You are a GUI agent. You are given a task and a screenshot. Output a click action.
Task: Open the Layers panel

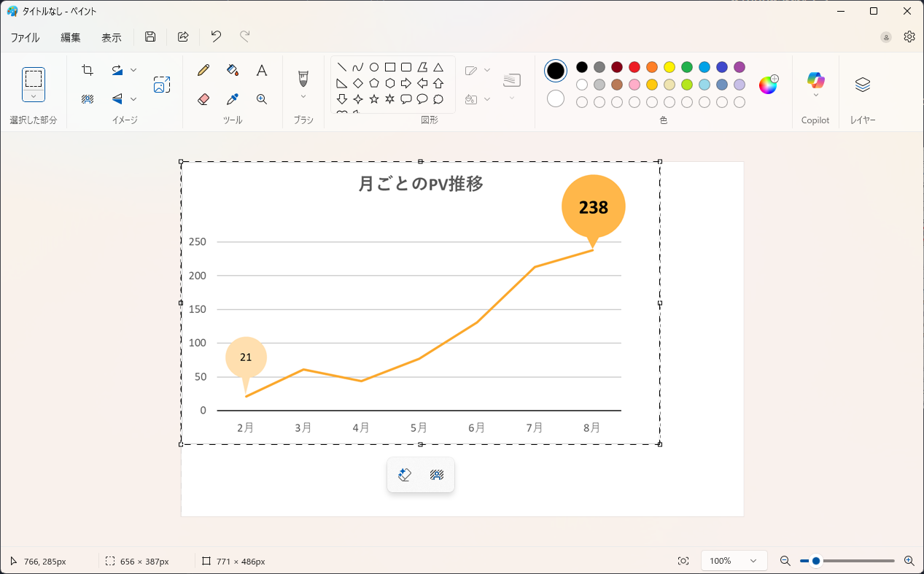[x=863, y=85]
